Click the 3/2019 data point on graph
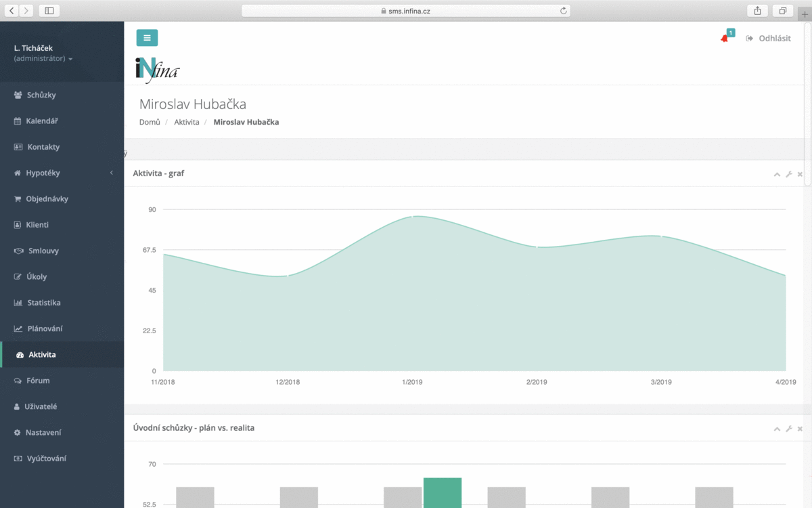This screenshot has width=812, height=508. point(661,236)
